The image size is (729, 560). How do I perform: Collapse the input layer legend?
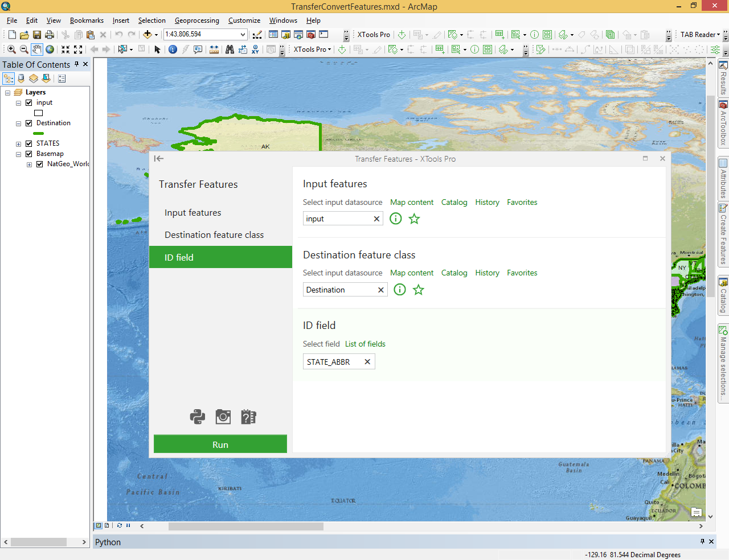click(x=18, y=103)
